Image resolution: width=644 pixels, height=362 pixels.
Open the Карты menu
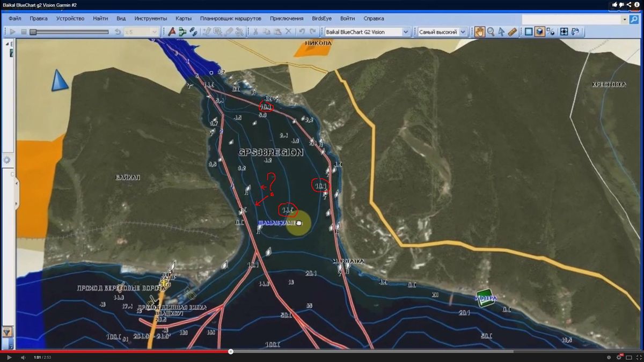click(x=184, y=18)
